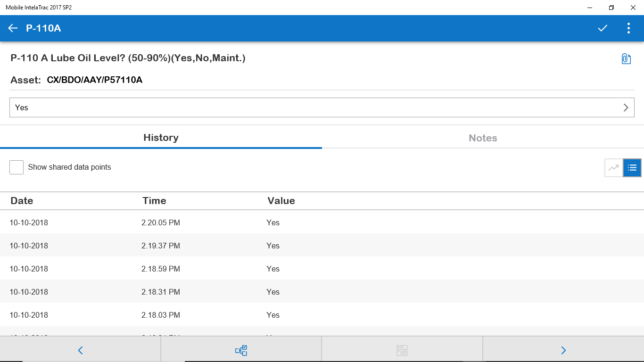Go to next data point arrow

(x=563, y=350)
